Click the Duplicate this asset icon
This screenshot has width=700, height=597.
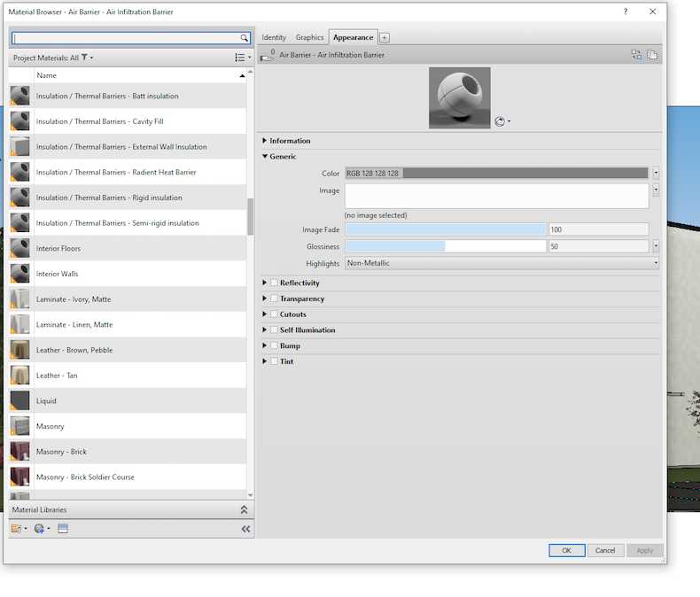[652, 55]
